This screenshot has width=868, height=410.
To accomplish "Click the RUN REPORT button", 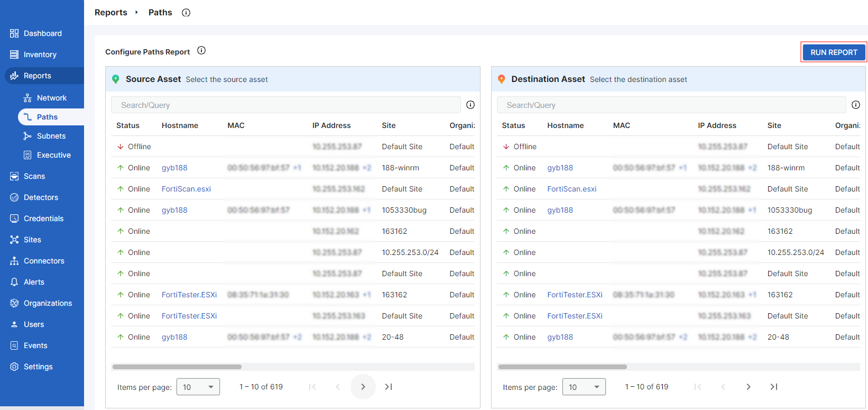I will tap(834, 52).
